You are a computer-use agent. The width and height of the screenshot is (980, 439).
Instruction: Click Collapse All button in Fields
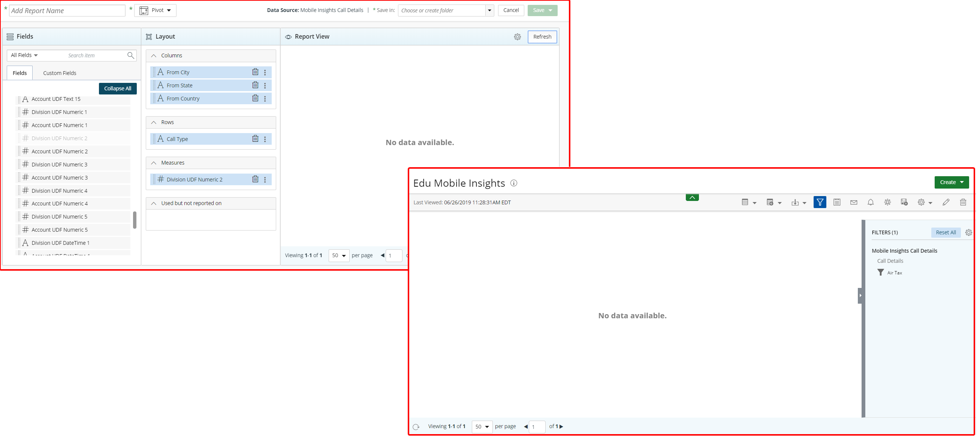[118, 88]
